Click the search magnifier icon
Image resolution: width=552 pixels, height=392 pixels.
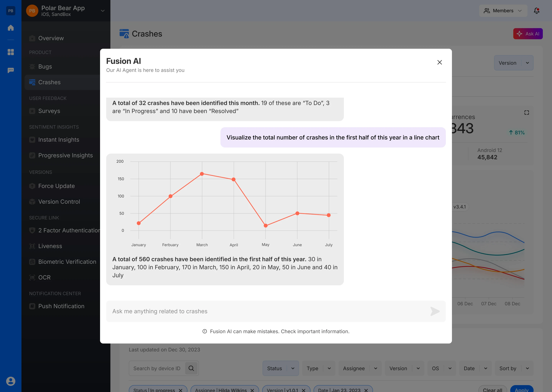tap(191, 368)
